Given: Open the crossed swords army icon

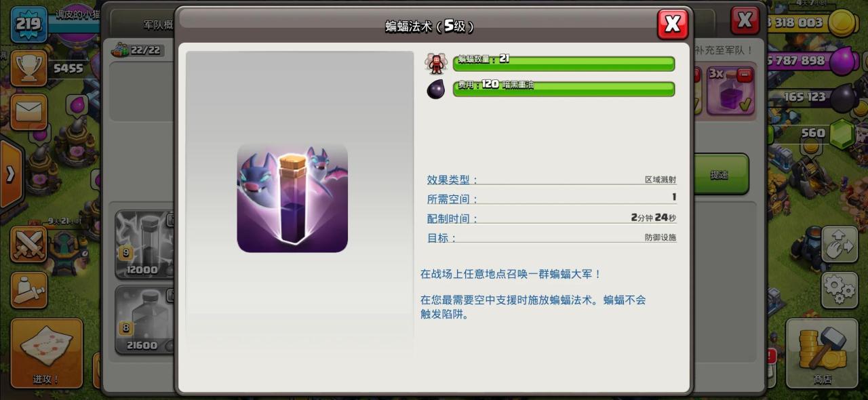Looking at the screenshot, I should 28,244.
